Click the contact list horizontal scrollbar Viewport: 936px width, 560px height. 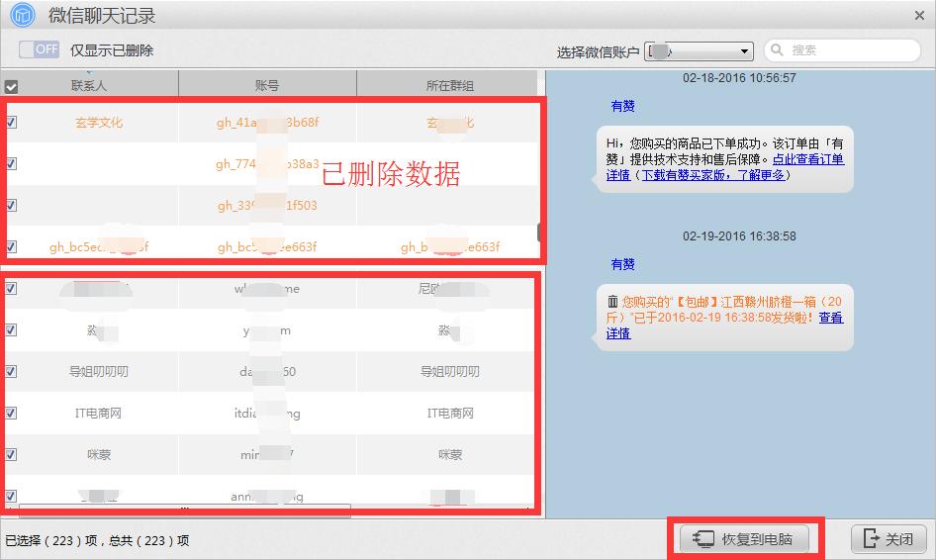[185, 510]
